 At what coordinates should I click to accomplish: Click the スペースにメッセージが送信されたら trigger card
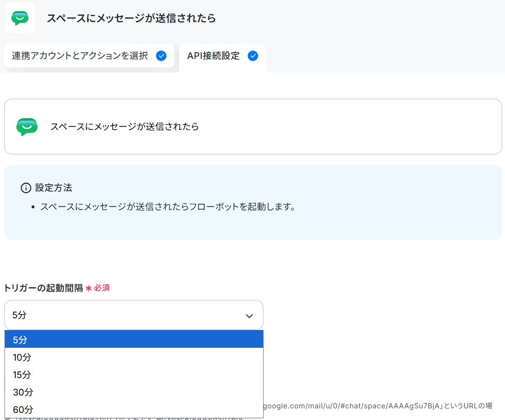[x=253, y=127]
